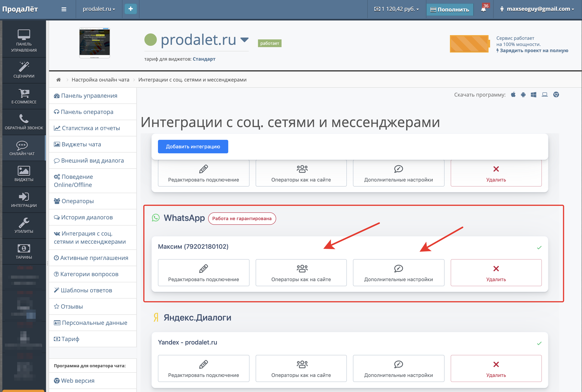Open Виджеты чата menu item
The height and width of the screenshot is (392, 582).
coord(92,144)
